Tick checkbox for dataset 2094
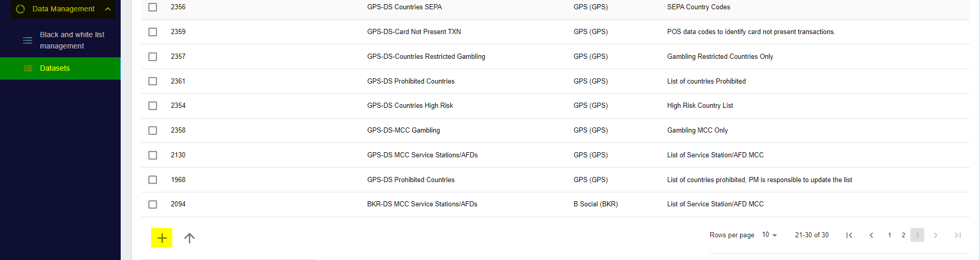 coord(153,204)
